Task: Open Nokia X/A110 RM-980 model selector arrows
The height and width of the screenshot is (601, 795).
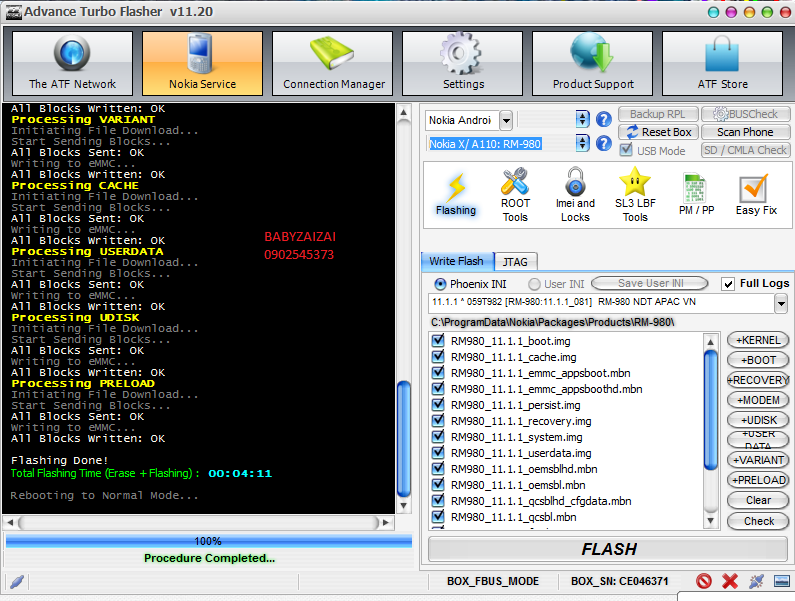Action: [x=582, y=143]
